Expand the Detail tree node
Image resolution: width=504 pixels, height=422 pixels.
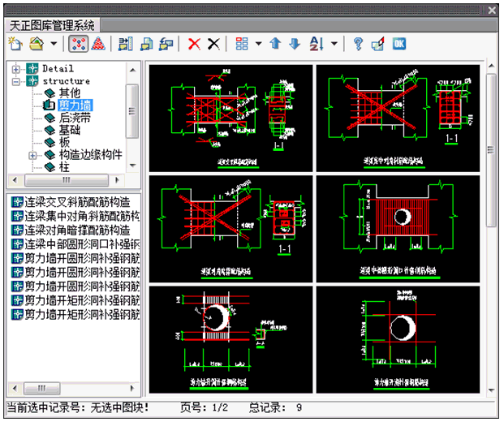coord(15,69)
